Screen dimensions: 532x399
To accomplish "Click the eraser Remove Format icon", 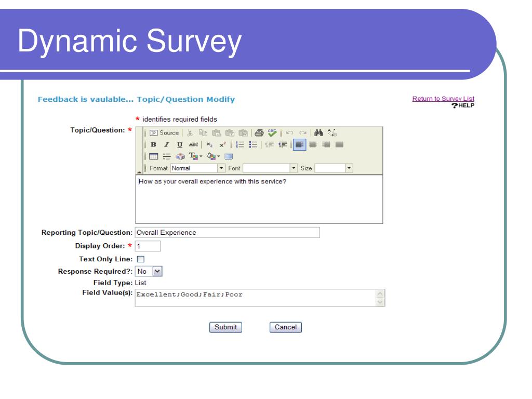I will click(x=180, y=156).
